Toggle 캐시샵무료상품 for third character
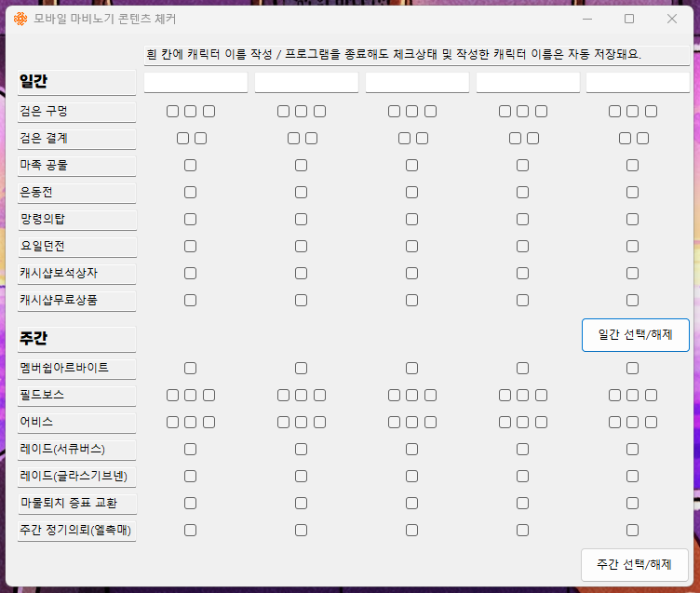Screen dimensions: 700x593 [412, 300]
